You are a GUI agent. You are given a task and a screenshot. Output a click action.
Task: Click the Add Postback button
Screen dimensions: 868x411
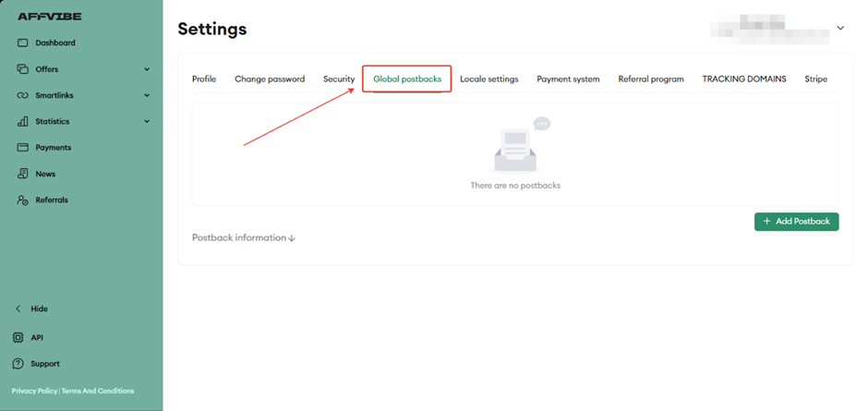pos(796,222)
